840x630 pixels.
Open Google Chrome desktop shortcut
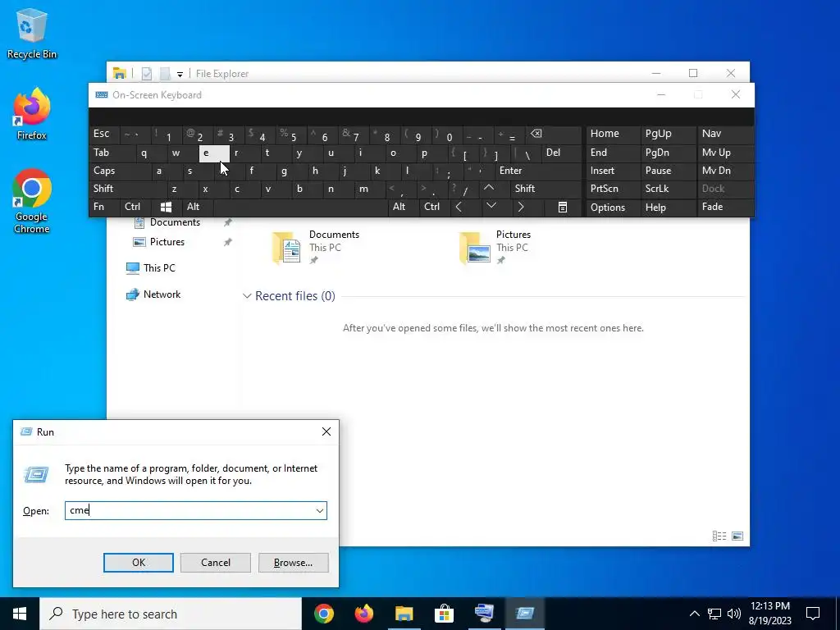coord(32,201)
